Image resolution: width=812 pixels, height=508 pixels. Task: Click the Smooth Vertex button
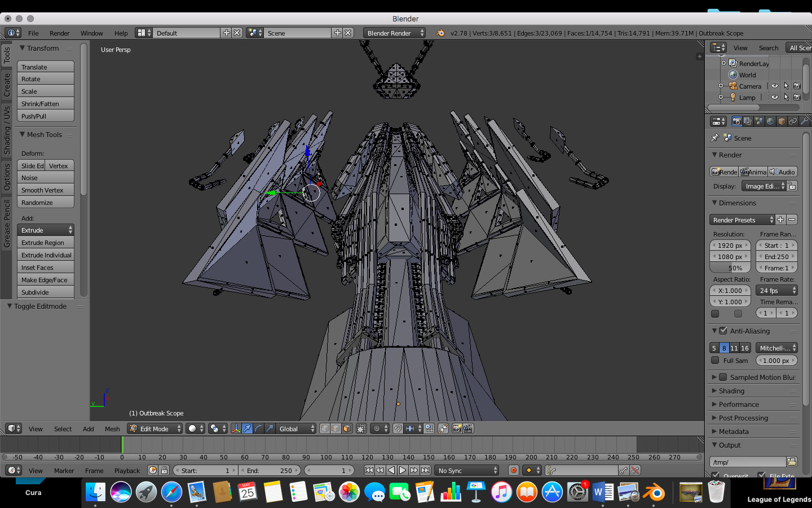coord(46,190)
